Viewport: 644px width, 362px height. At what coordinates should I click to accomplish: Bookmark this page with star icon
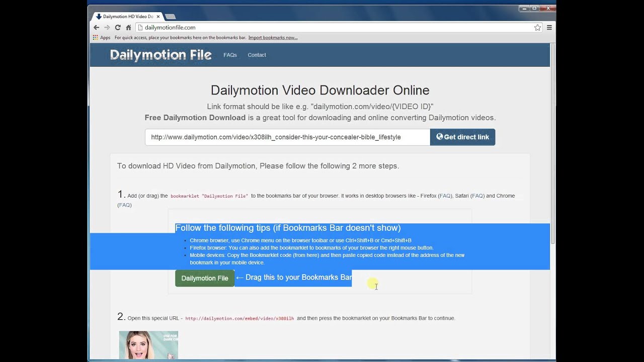(x=537, y=28)
